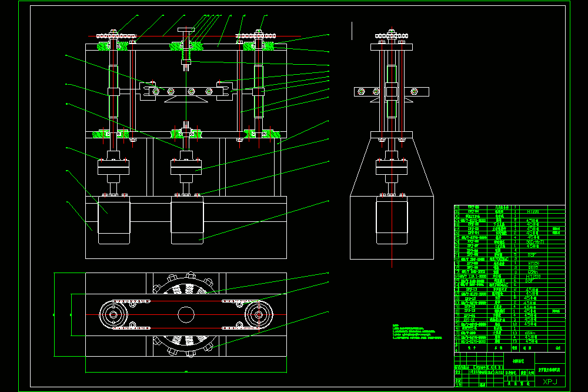Click quantity 12 in parts list row 5

(x=515, y=324)
